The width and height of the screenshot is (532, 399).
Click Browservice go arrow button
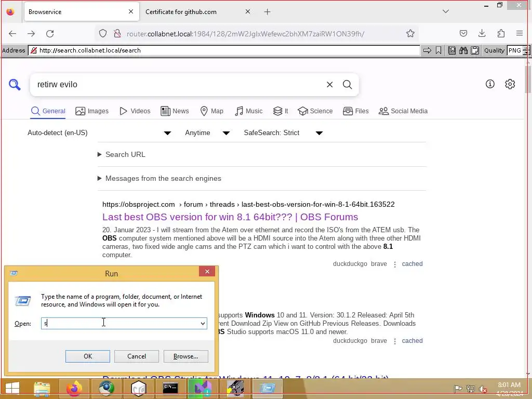[x=427, y=50]
